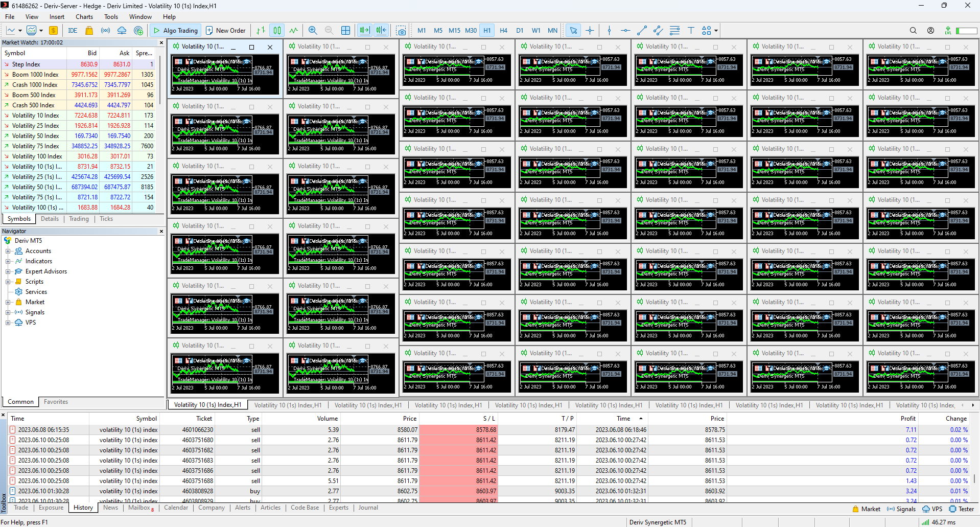Expand the Accounts node in Navigator

click(x=8, y=251)
